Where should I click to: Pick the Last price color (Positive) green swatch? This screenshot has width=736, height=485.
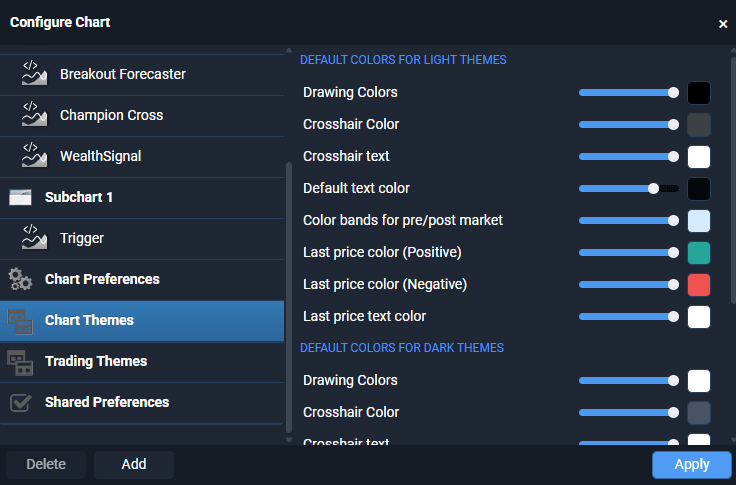point(698,253)
